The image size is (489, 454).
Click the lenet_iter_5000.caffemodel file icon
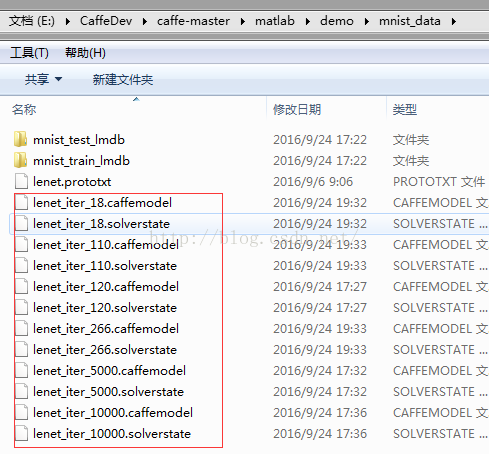tap(21, 370)
